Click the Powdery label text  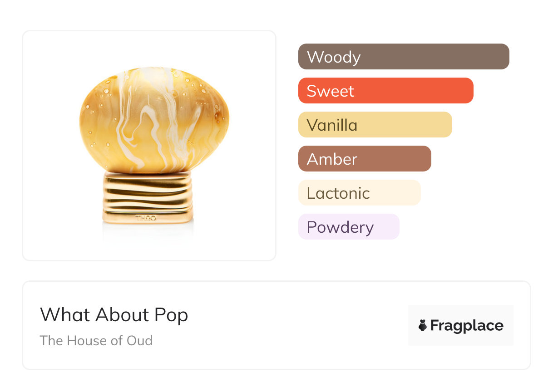coord(340,227)
